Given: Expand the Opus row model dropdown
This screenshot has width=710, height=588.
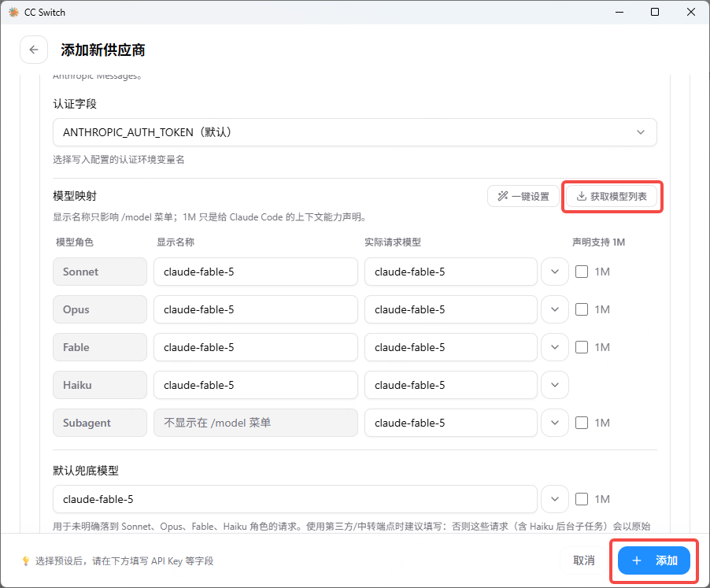Looking at the screenshot, I should click(x=555, y=309).
